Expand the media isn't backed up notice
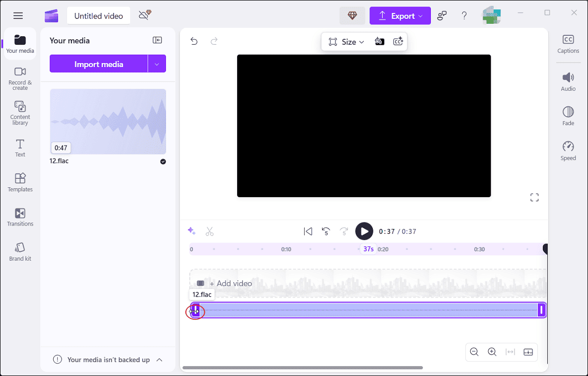The image size is (588, 376). [x=160, y=360]
